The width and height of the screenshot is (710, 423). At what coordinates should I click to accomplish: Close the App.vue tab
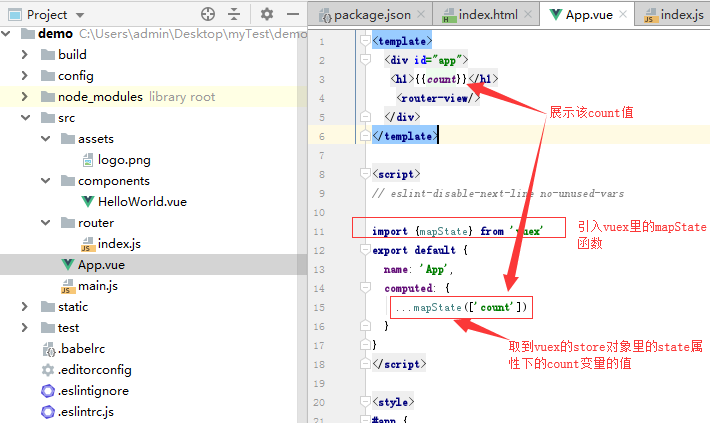coord(623,14)
